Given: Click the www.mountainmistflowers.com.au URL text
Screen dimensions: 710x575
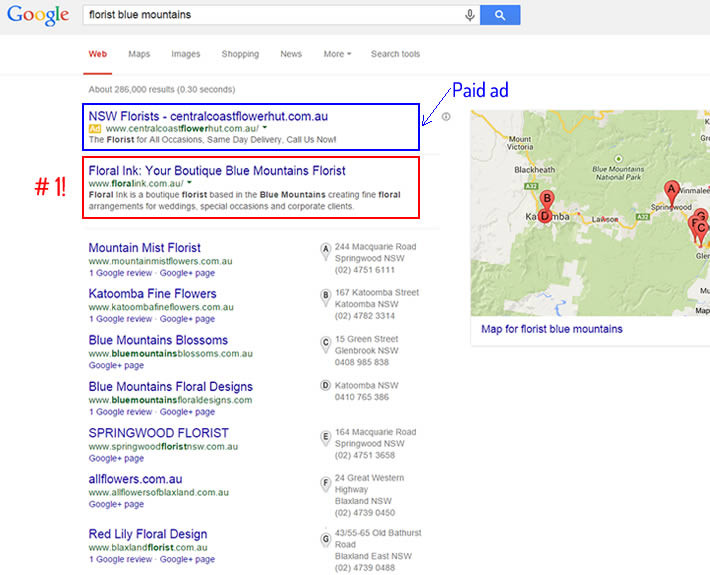Looking at the screenshot, I should click(160, 261).
